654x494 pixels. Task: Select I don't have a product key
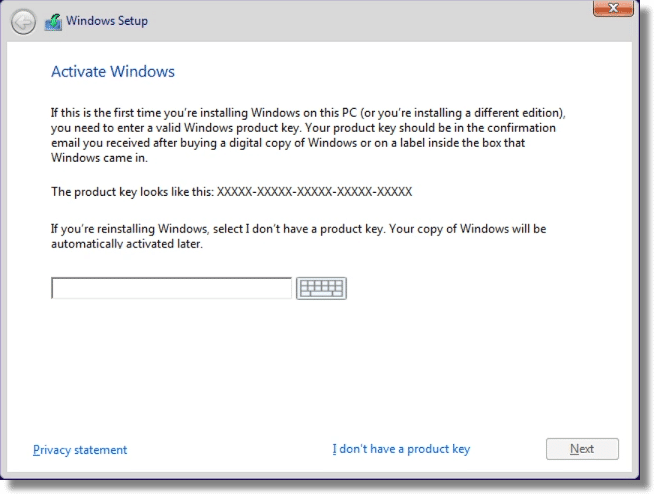coord(401,449)
